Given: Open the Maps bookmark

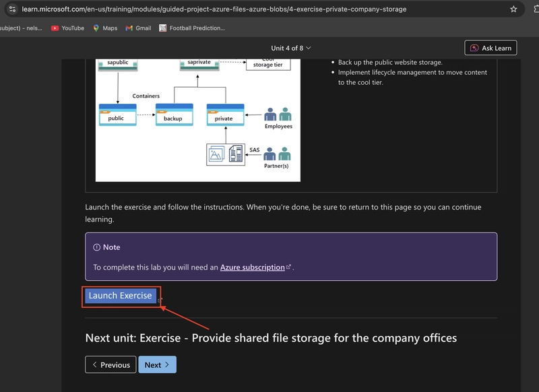Looking at the screenshot, I should 105,28.
